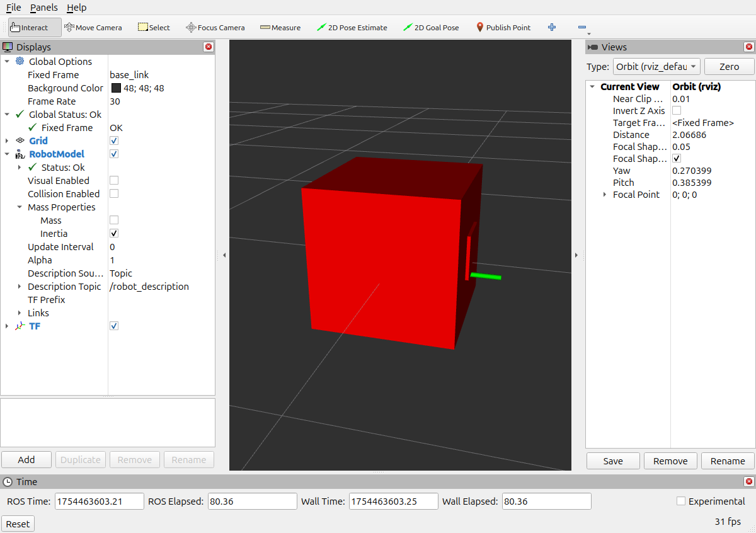Click the blue plus add-tool icon
756x533 pixels.
tap(552, 27)
